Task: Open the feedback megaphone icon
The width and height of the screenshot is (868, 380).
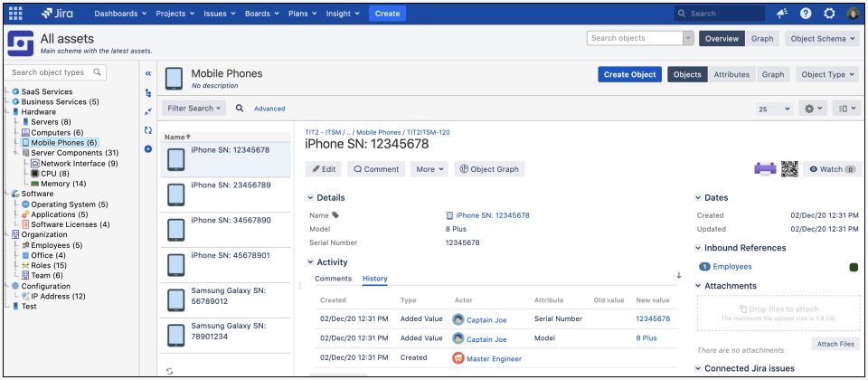Action: point(782,14)
